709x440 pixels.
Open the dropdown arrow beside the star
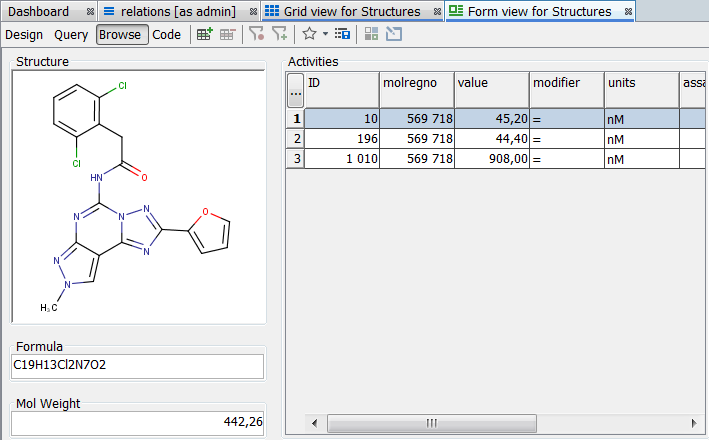pos(325,34)
